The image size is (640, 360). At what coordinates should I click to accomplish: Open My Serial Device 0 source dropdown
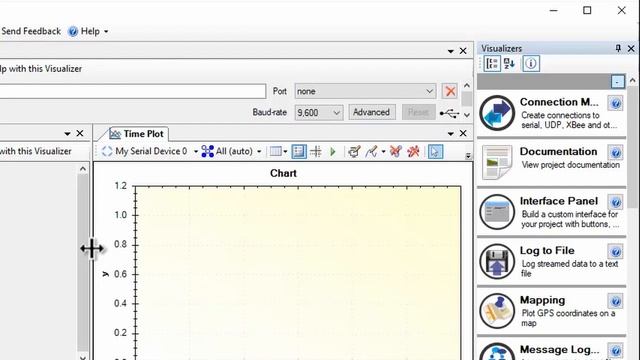[150, 151]
